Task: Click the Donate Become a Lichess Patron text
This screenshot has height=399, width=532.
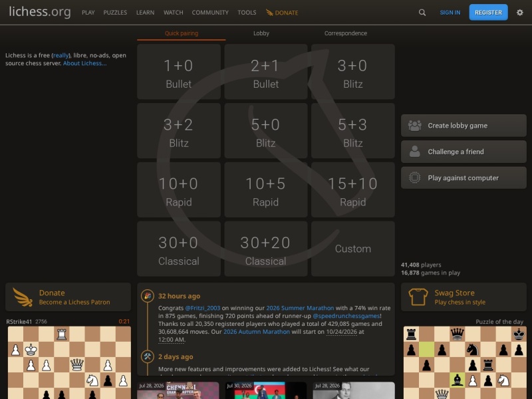Action: point(74,297)
